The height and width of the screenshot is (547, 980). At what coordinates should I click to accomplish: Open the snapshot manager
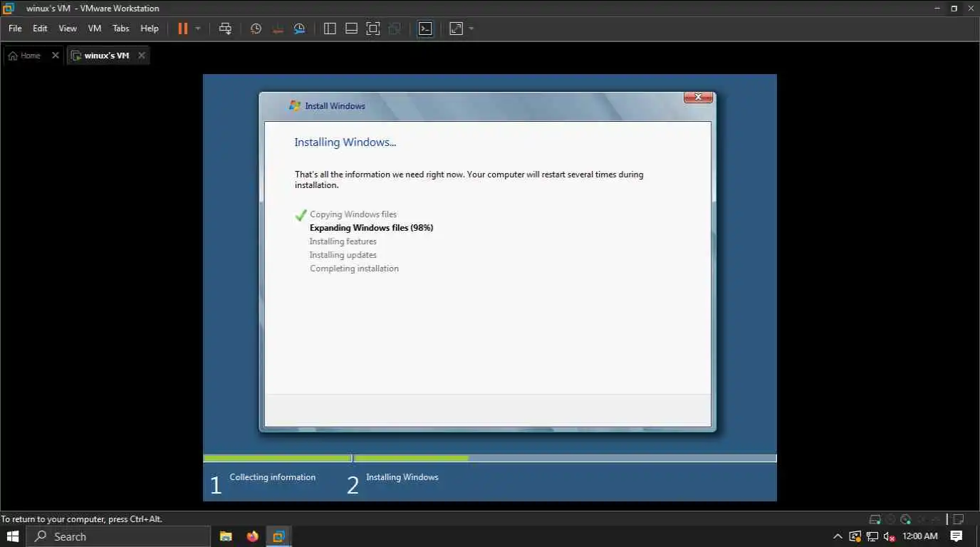click(x=300, y=28)
